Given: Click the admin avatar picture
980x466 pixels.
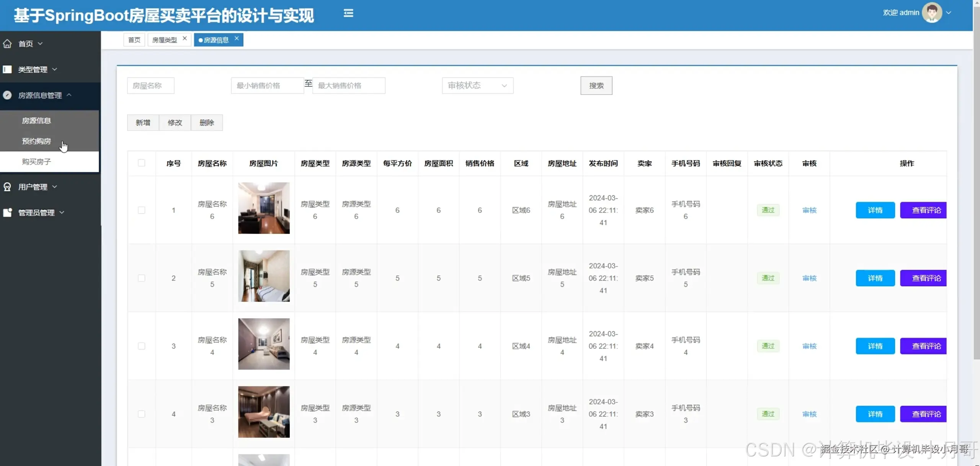Looking at the screenshot, I should pos(932,13).
